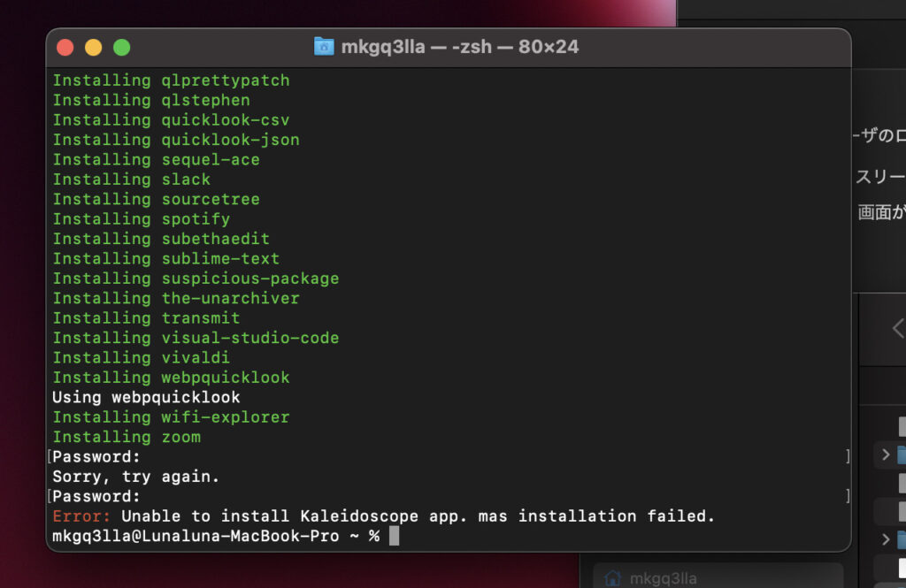Screen dimensions: 906x588
Task: Click the line 'Installing wifi-explorer'
Action: click(x=171, y=417)
